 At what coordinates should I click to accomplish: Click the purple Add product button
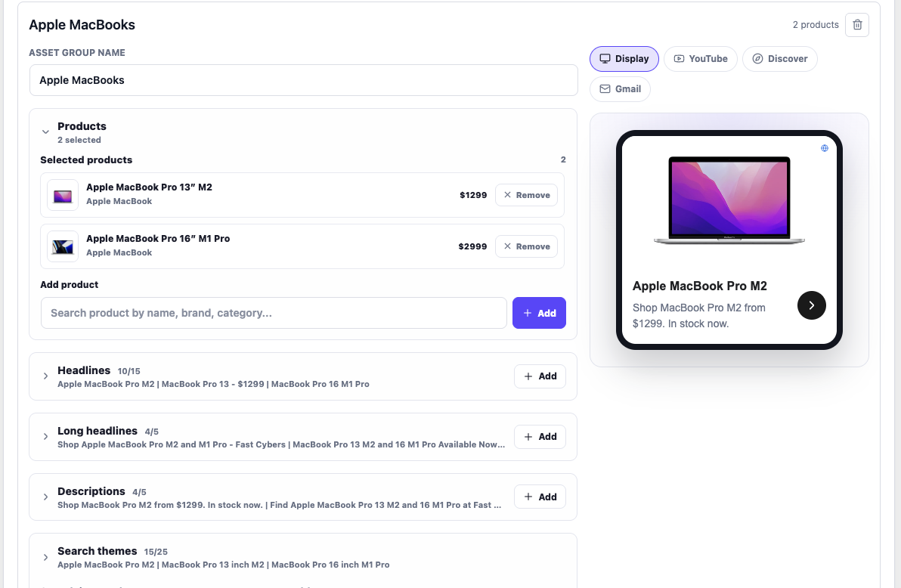[539, 313]
